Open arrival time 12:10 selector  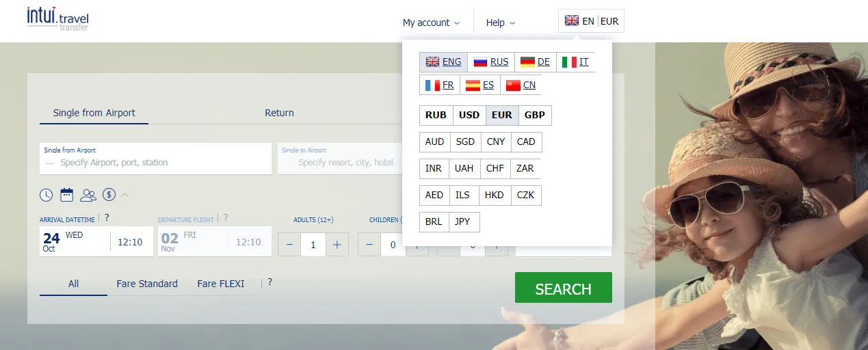(131, 241)
